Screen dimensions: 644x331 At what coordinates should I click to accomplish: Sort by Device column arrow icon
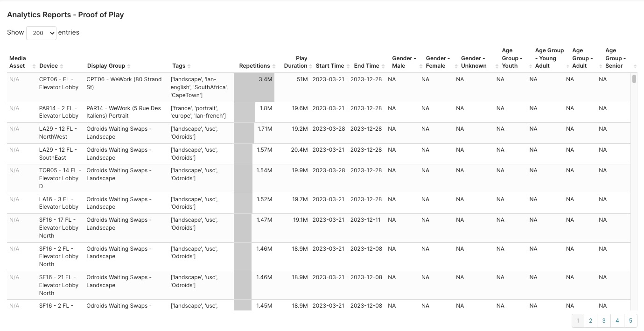click(62, 66)
